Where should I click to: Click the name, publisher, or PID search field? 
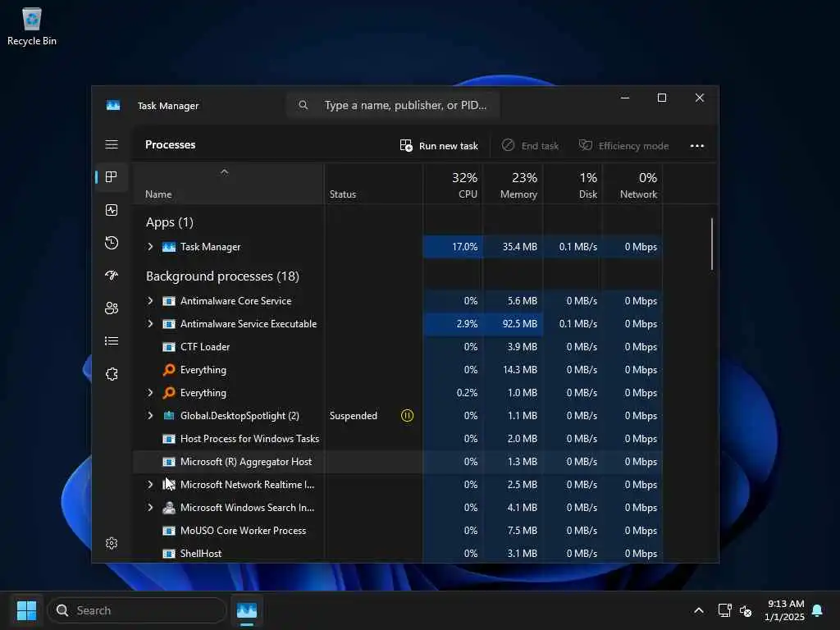393,105
